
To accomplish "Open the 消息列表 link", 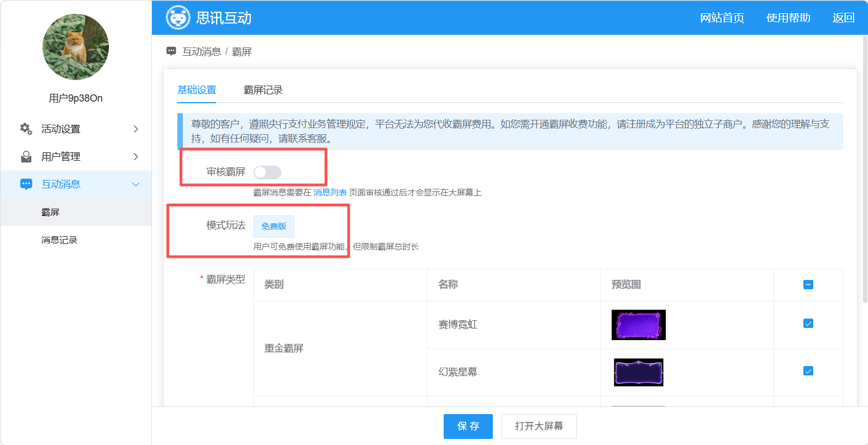I will point(330,193).
